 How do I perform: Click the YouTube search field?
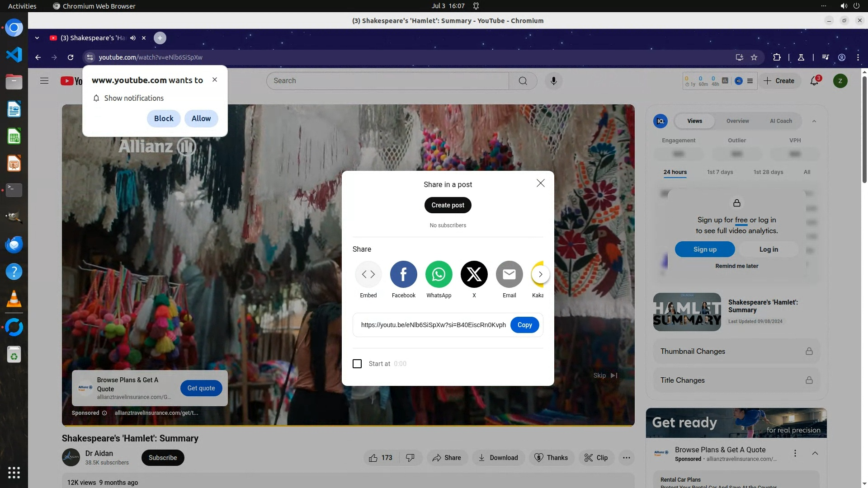[389, 81]
